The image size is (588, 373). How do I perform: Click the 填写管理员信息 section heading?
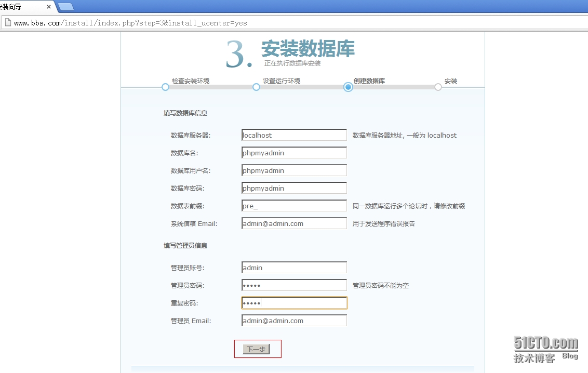tap(185, 245)
